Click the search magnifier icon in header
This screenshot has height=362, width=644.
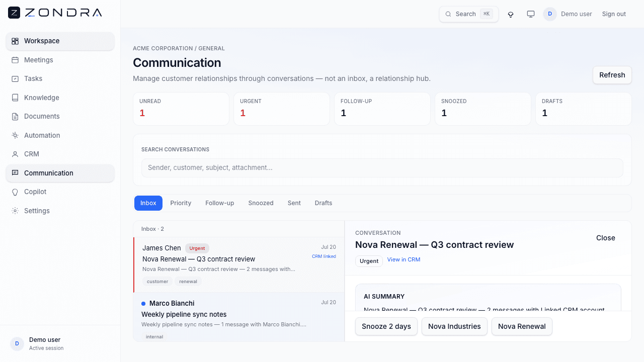coord(448,14)
